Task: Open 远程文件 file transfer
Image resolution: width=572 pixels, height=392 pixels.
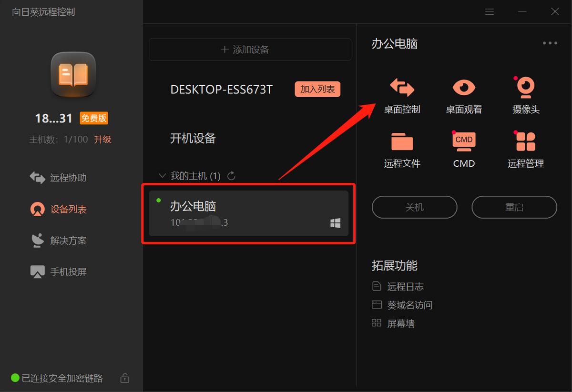Action: [402, 149]
